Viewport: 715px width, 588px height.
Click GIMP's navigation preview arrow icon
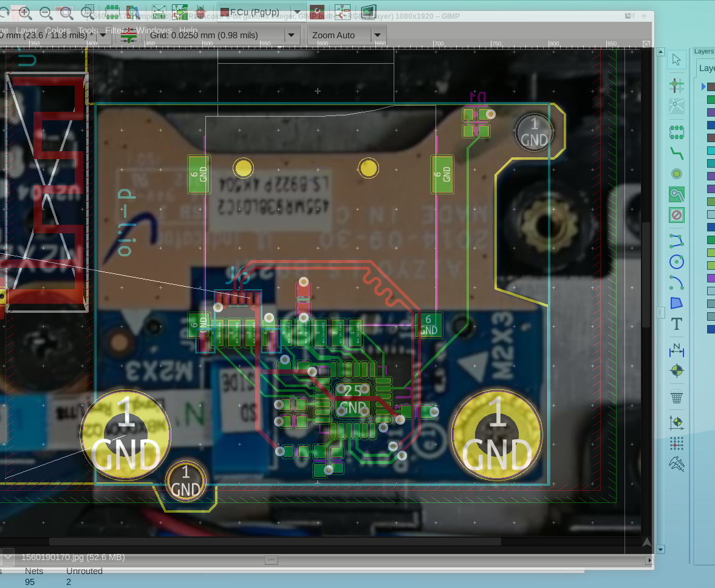pyautogui.click(x=646, y=542)
